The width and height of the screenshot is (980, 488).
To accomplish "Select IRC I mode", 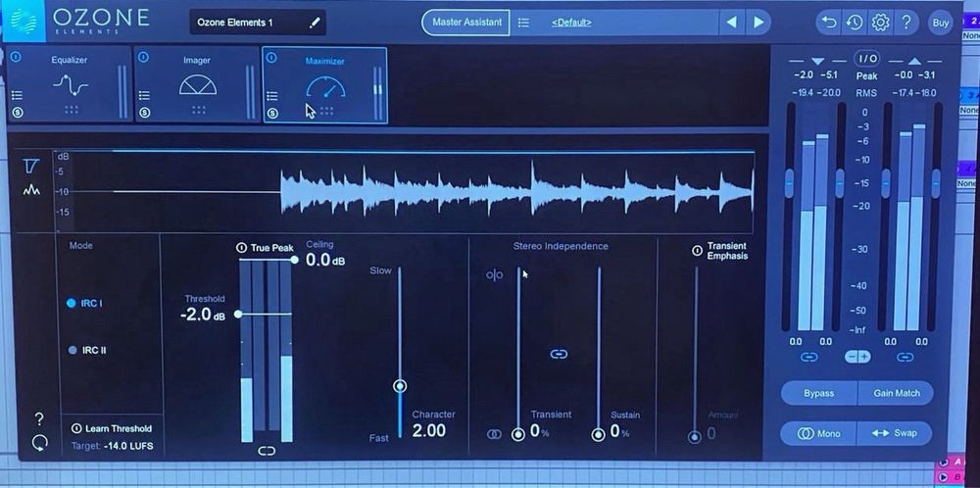I will click(x=85, y=303).
